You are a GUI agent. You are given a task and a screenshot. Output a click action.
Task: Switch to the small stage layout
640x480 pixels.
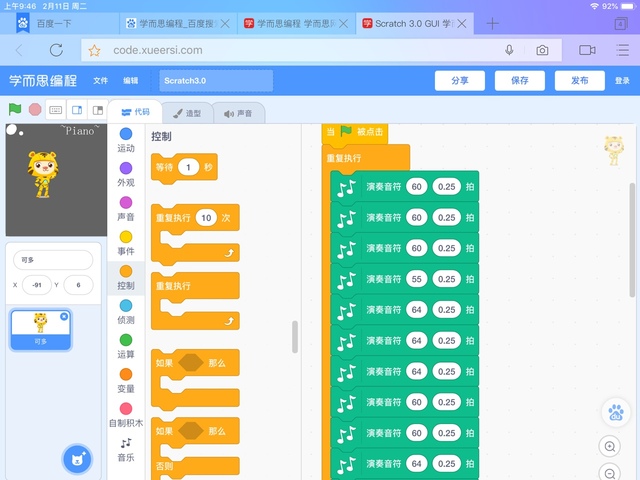click(x=78, y=109)
